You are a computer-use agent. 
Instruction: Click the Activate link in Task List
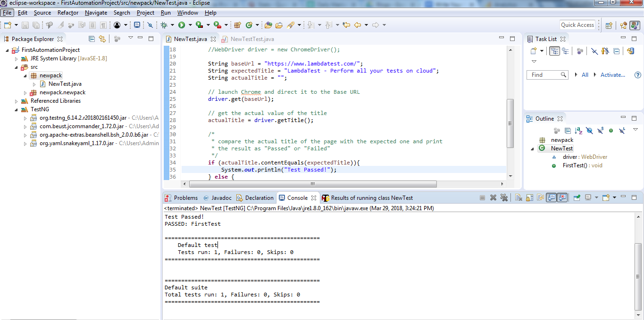click(613, 74)
